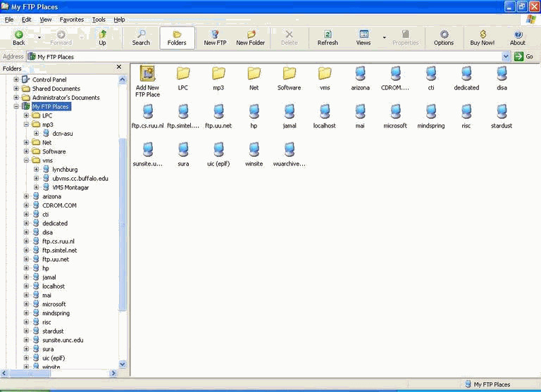Open the Tools menu
This screenshot has height=392, width=541.
(99, 20)
